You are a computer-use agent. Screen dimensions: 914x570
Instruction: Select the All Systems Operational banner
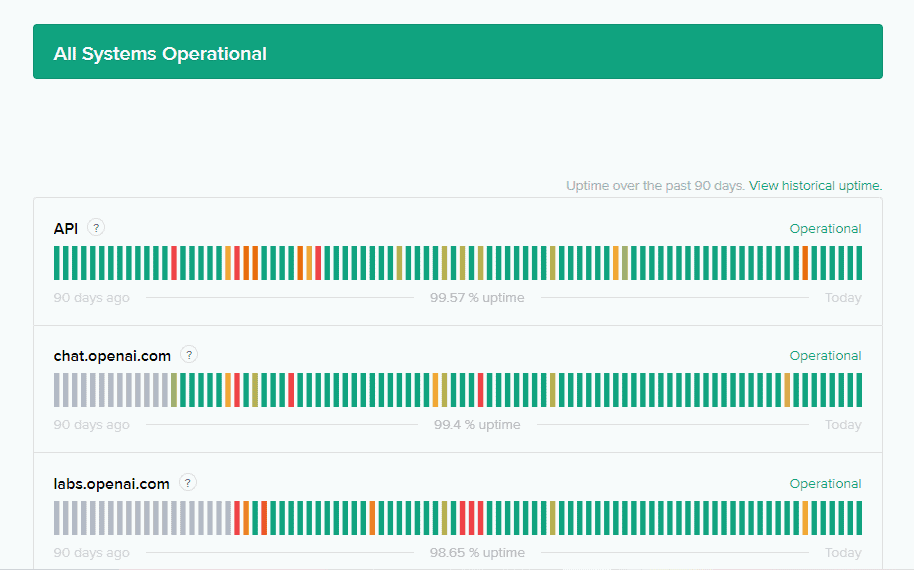[458, 51]
